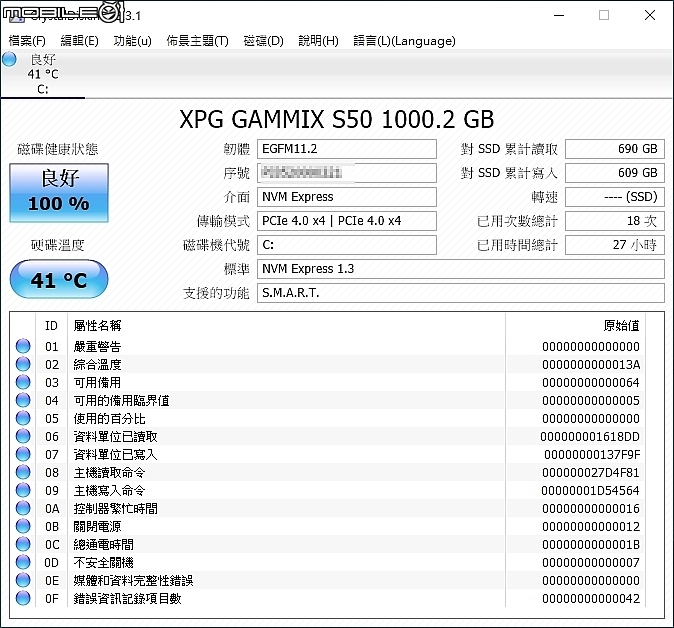
Task: Select the 可用備用 attribute row
Action: click(x=328, y=382)
